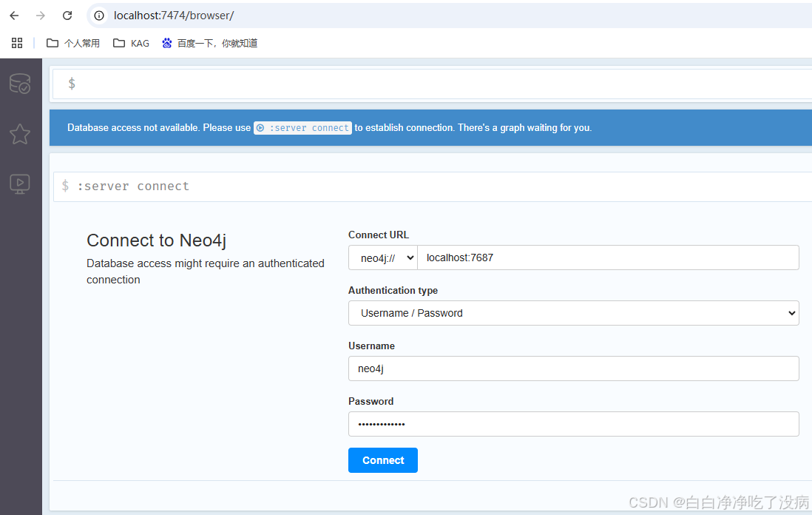This screenshot has height=515, width=812.
Task: Click the Authentication type label
Action: pos(393,290)
